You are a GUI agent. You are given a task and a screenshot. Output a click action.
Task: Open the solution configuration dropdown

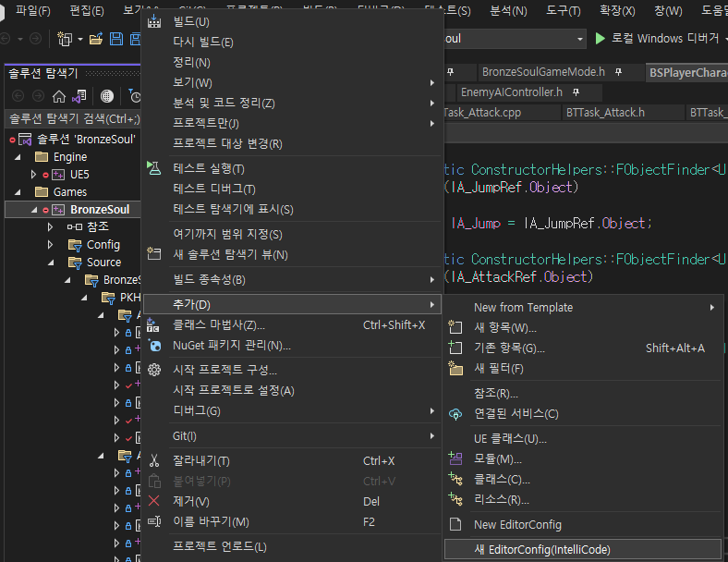(580, 39)
